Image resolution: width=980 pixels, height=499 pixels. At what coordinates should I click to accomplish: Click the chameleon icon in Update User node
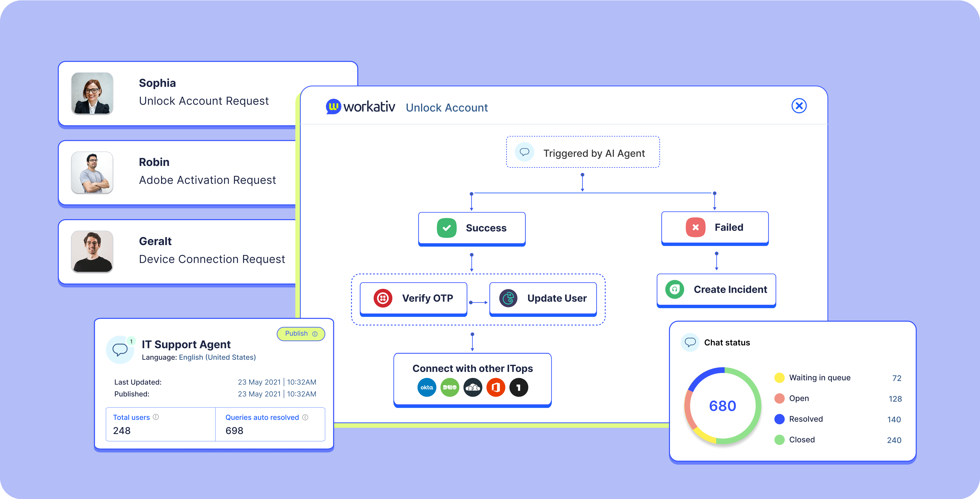point(508,298)
